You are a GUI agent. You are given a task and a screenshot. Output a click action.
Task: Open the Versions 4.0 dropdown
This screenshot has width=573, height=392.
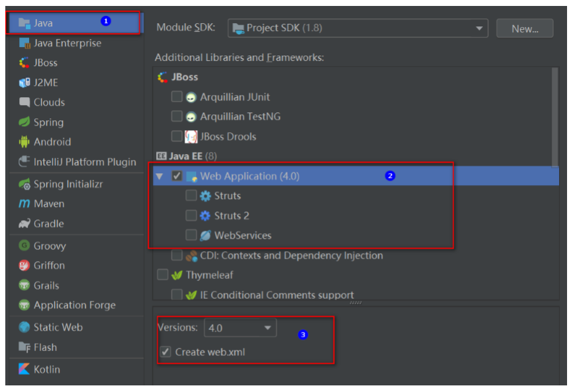click(x=240, y=328)
